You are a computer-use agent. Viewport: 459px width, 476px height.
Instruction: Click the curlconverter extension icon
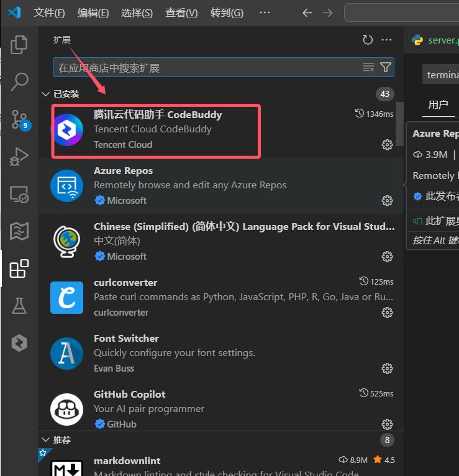66,298
